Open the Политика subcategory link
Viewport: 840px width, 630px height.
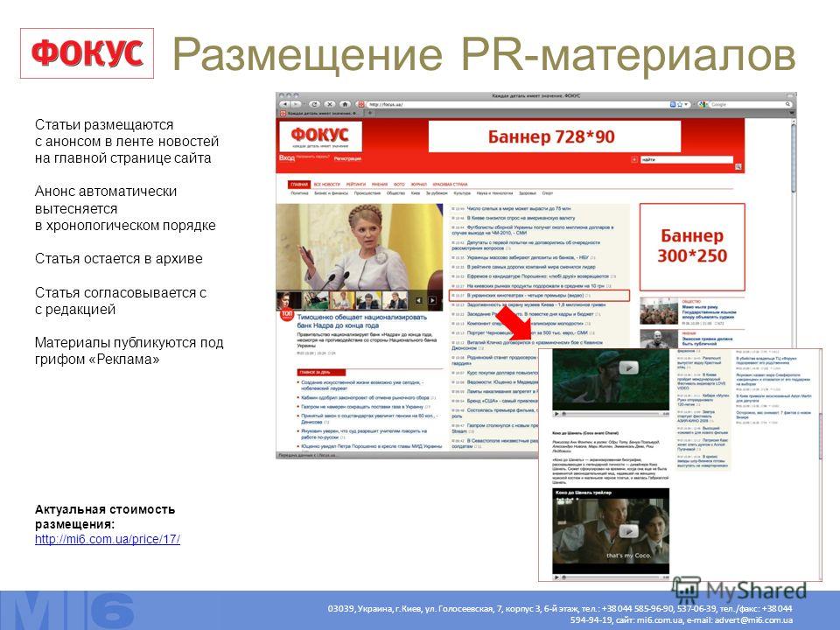click(x=299, y=192)
